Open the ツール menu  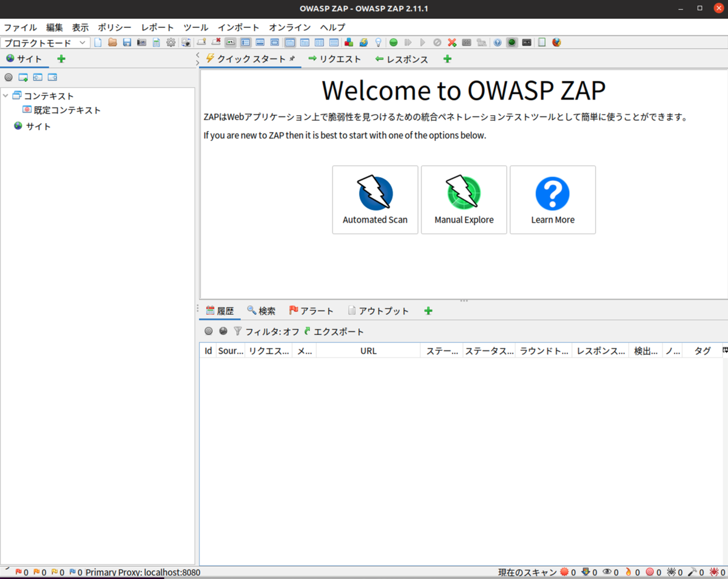[195, 27]
